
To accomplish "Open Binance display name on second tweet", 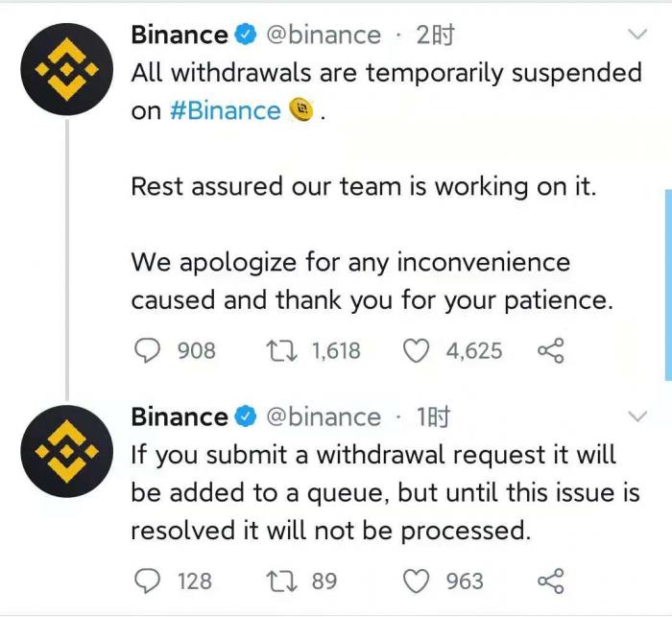I will pyautogui.click(x=180, y=417).
